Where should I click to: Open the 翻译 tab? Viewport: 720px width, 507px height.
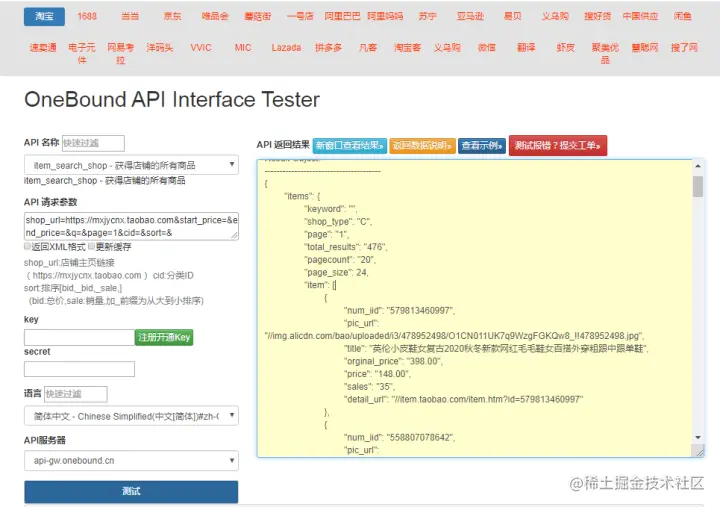(526, 48)
